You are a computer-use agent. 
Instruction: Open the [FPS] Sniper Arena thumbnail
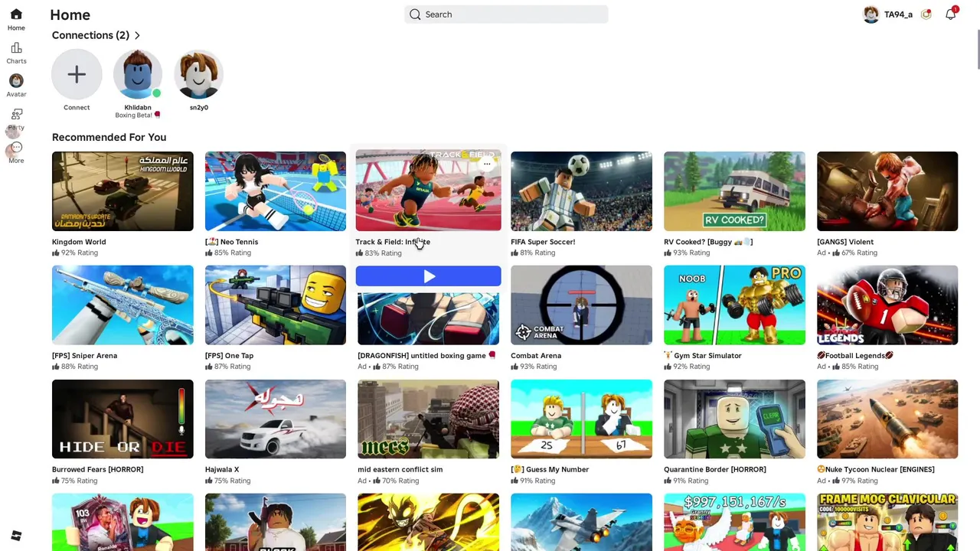122,305
